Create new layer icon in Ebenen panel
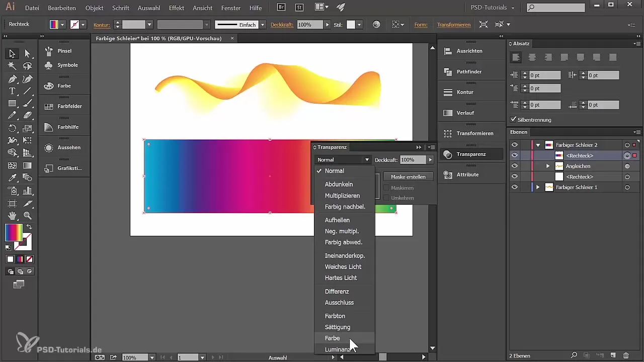Screen dimensions: 644x362 point(613,355)
